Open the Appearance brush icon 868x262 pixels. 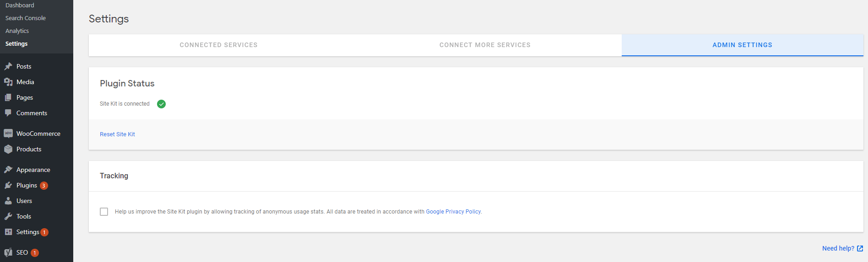point(8,170)
